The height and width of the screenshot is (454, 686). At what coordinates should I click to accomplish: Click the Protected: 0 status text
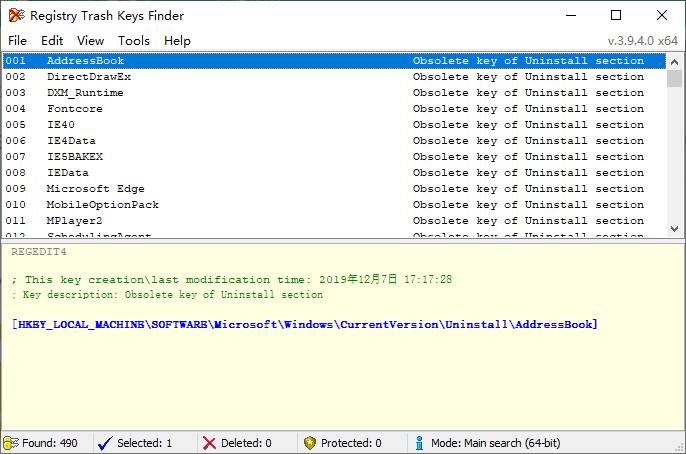click(x=351, y=443)
